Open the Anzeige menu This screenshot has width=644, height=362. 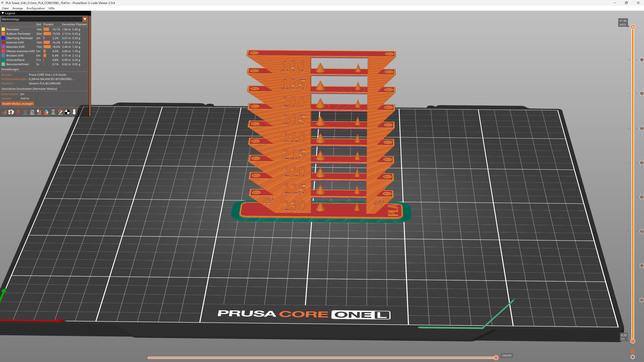coord(17,8)
